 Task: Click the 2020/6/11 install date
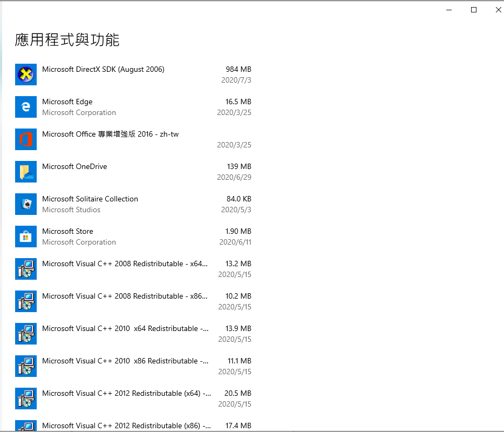point(235,242)
